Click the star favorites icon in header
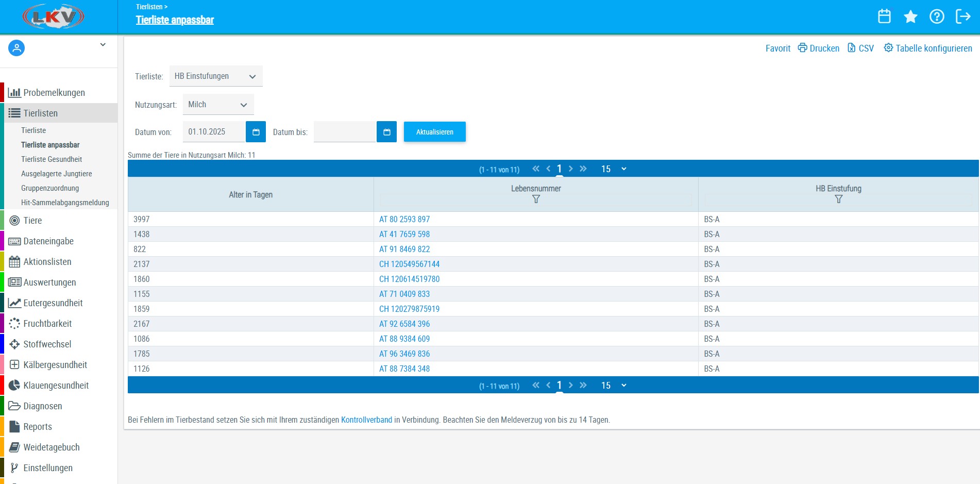This screenshot has height=484, width=980. (x=910, y=16)
